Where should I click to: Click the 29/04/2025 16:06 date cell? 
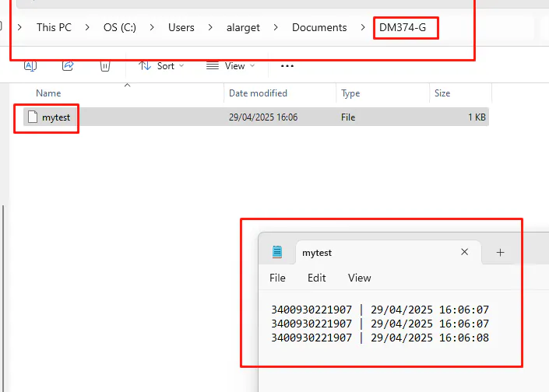point(263,117)
